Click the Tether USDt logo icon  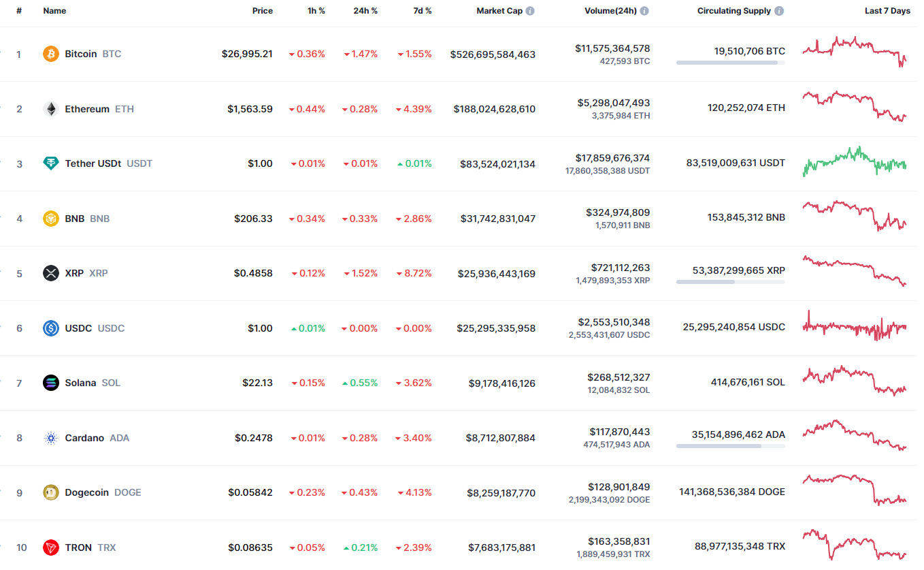(x=51, y=163)
